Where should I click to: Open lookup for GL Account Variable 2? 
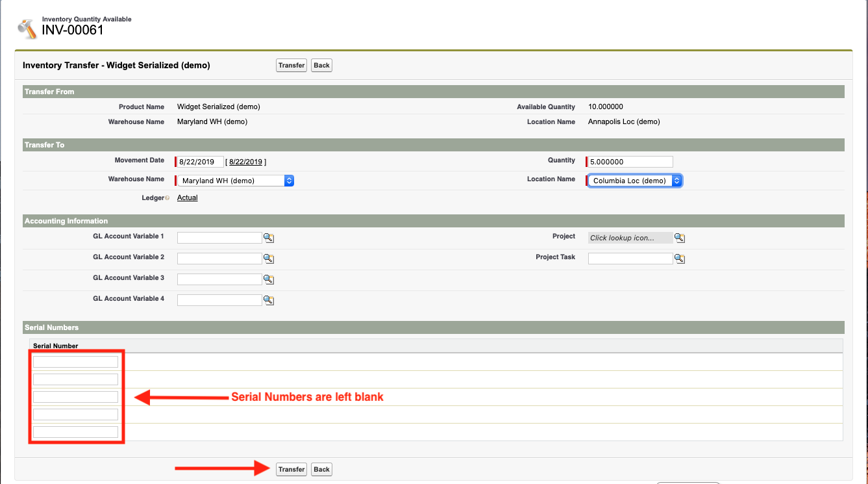[x=269, y=260]
